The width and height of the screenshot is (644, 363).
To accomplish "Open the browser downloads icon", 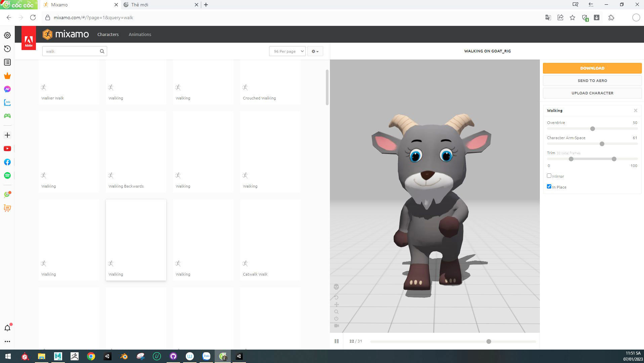I will click(597, 17).
